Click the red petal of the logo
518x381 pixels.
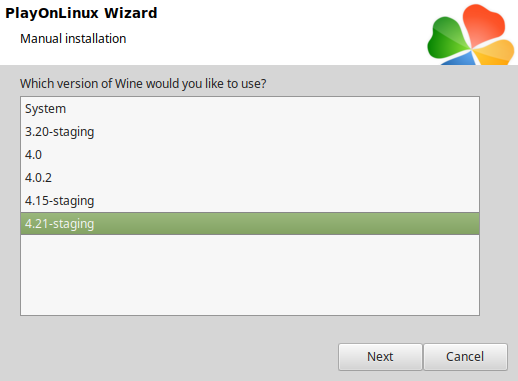pyautogui.click(x=483, y=26)
